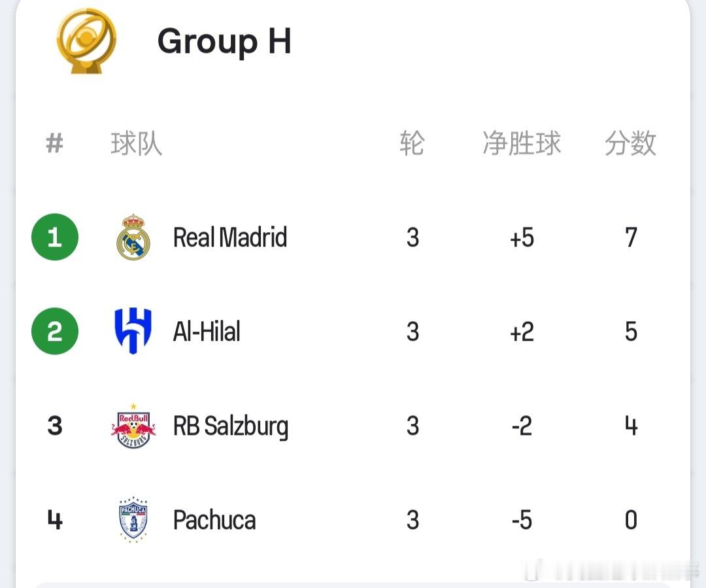
Task: Sort by the 分数 column header
Action: click(630, 144)
